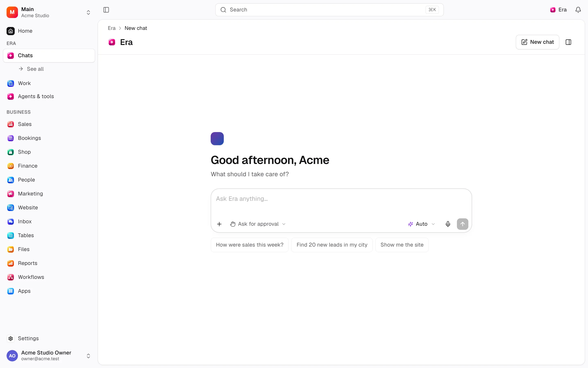
Task: Open the Marketing section
Action: pos(49,193)
